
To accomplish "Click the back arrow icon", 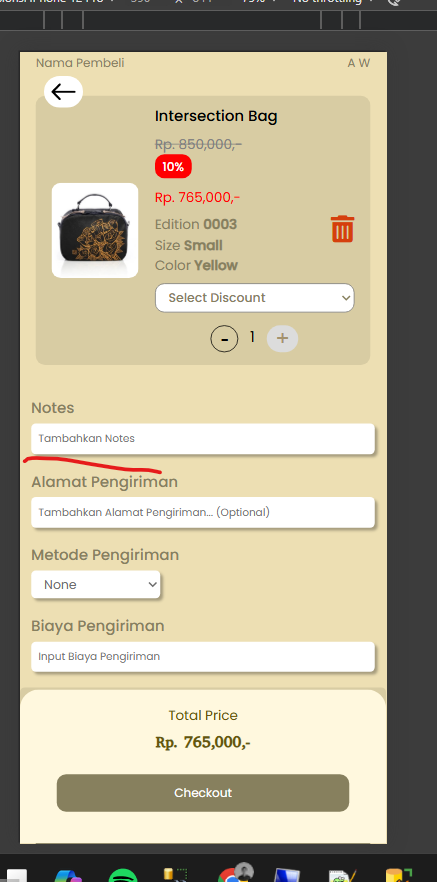I will (64, 91).
